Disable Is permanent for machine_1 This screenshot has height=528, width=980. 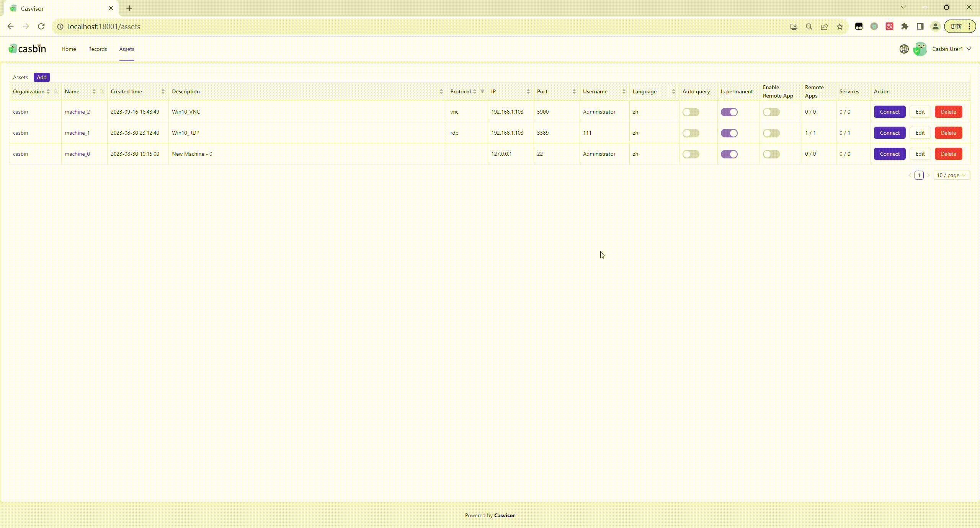pos(729,133)
